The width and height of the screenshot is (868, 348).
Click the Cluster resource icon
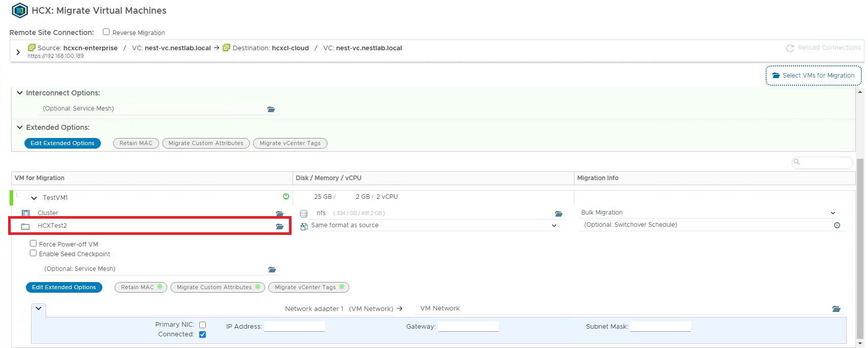[x=26, y=213]
